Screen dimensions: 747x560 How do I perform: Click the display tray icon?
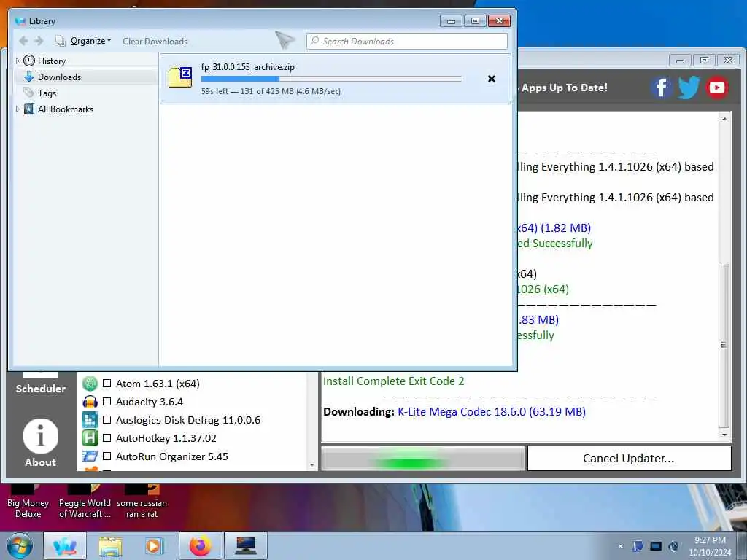pos(656,546)
